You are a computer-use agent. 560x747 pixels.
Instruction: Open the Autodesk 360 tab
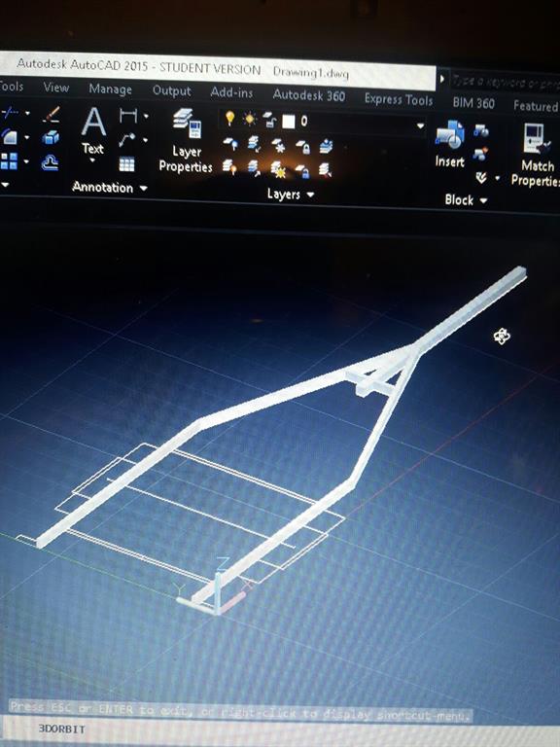pos(309,95)
